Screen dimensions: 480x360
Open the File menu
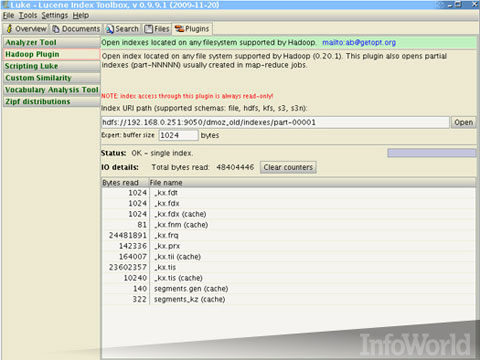pos(8,15)
